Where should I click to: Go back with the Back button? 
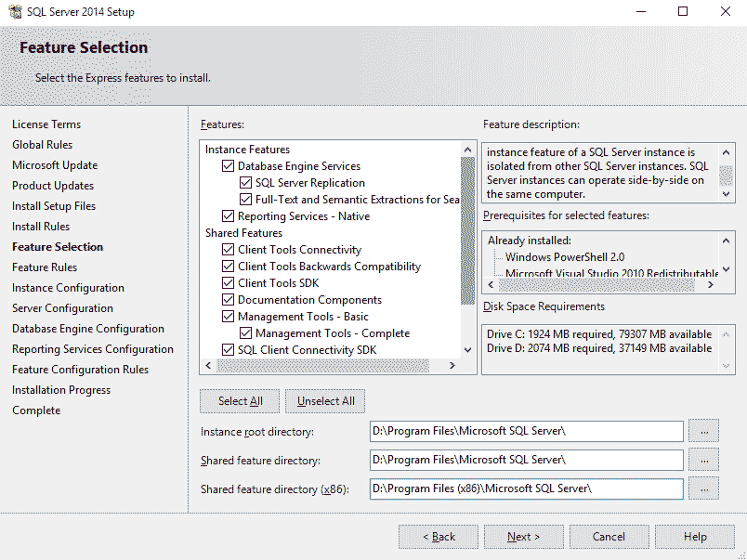(438, 537)
